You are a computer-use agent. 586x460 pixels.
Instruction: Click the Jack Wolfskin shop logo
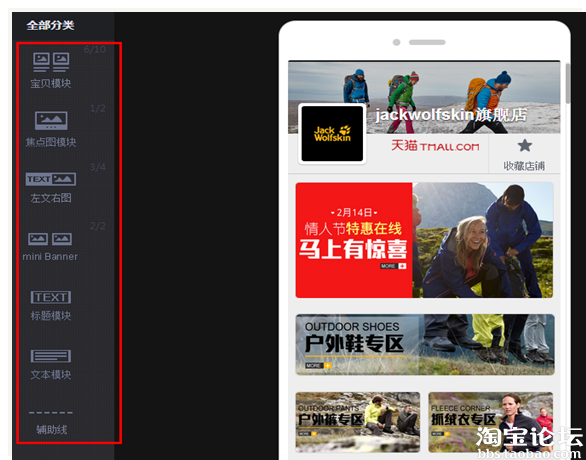(x=332, y=134)
